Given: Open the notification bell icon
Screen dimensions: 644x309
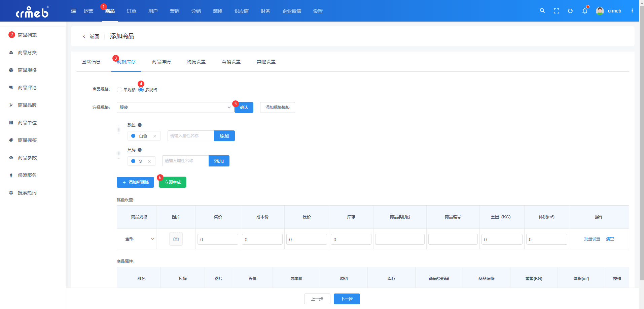Looking at the screenshot, I should coord(585,11).
